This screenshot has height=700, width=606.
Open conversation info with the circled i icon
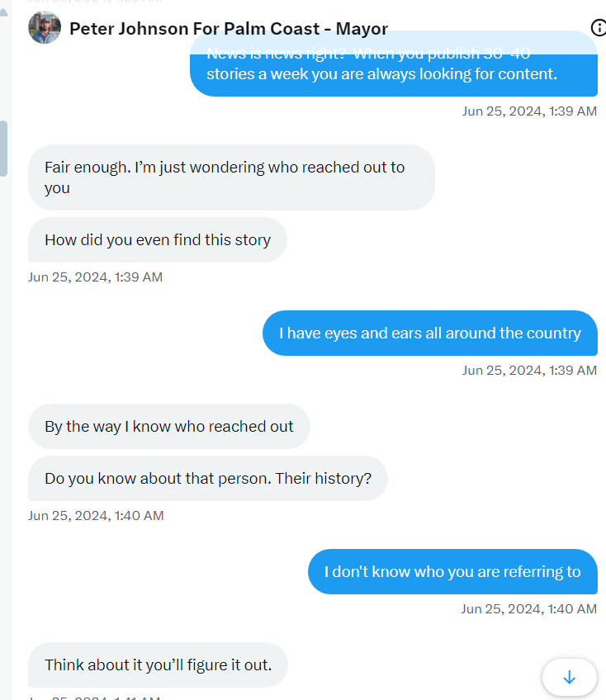(x=599, y=28)
